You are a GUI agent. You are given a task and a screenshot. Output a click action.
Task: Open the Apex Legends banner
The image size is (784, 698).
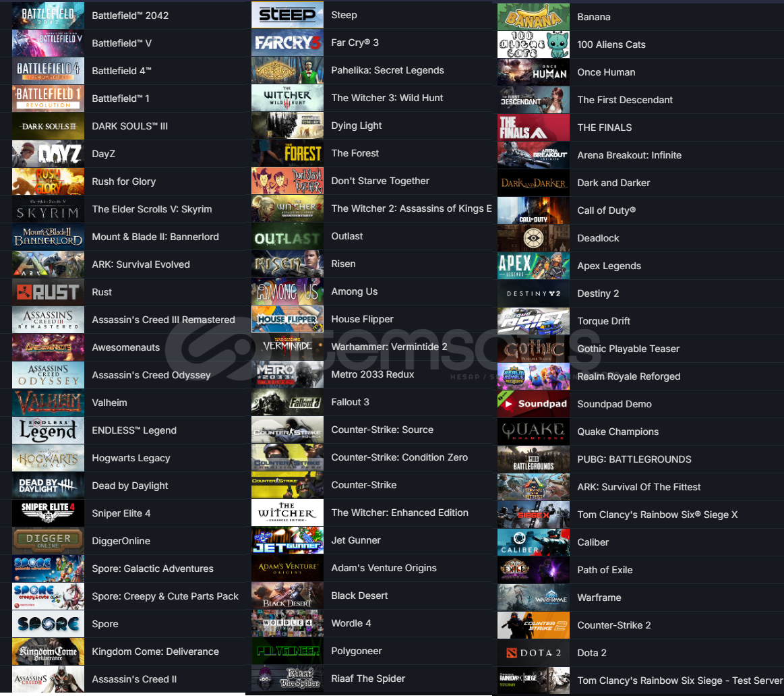[x=533, y=266]
